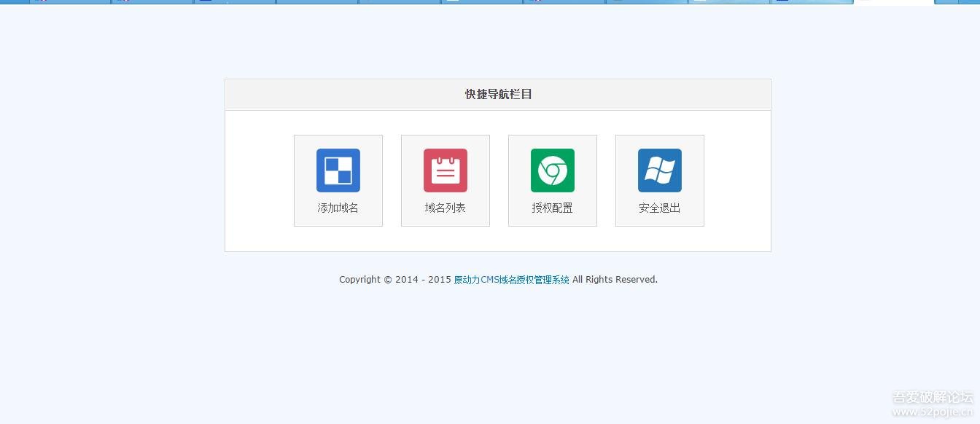980x424 pixels.
Task: Open the red calendar 域名列表 icon
Action: click(x=445, y=170)
